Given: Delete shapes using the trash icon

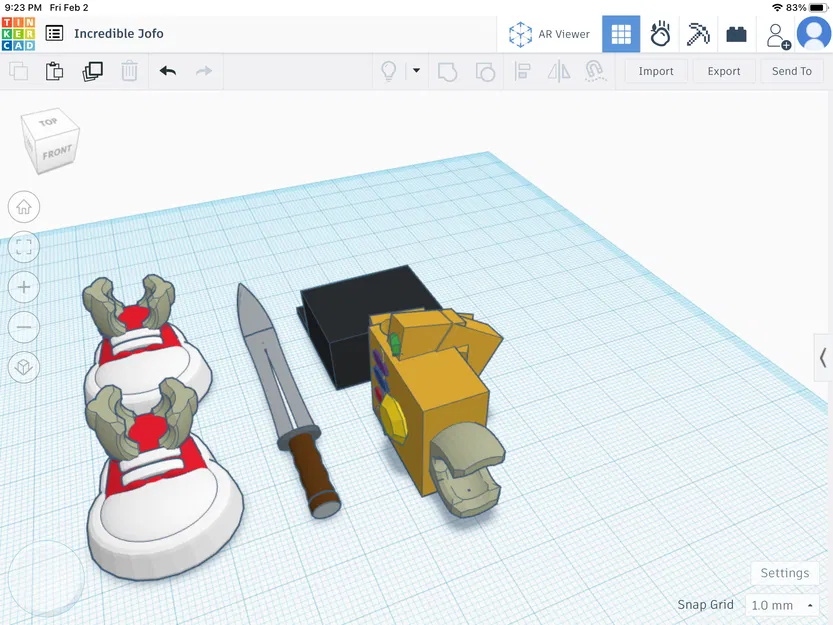Looking at the screenshot, I should tap(129, 71).
